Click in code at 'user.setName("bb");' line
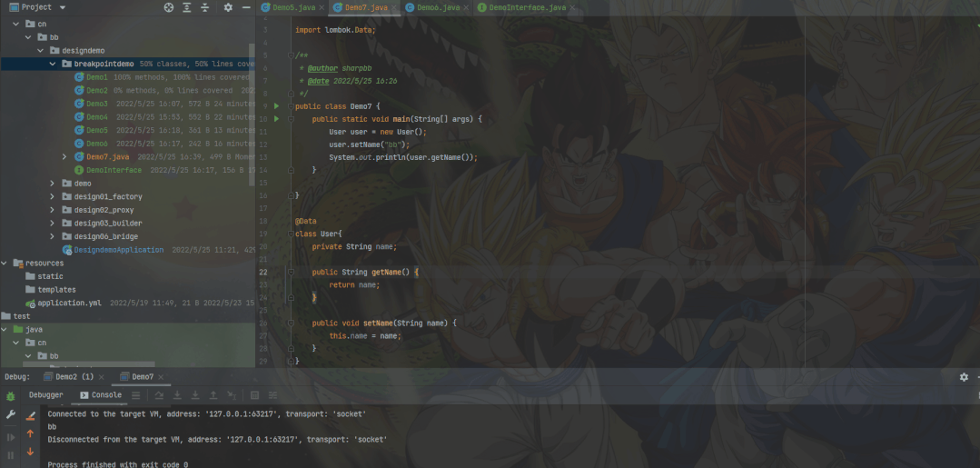This screenshot has height=468, width=980. coord(370,144)
